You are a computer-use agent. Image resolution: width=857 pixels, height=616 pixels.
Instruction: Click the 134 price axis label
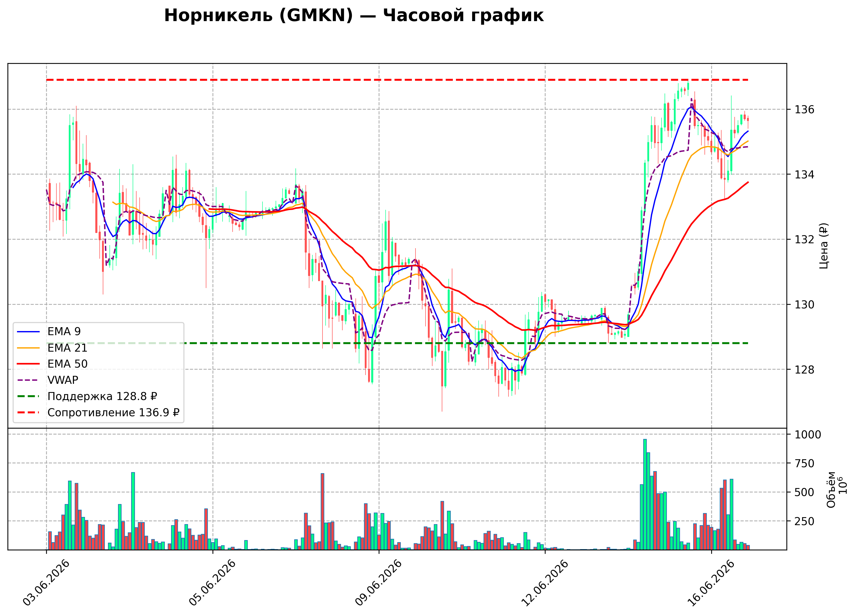pos(804,175)
